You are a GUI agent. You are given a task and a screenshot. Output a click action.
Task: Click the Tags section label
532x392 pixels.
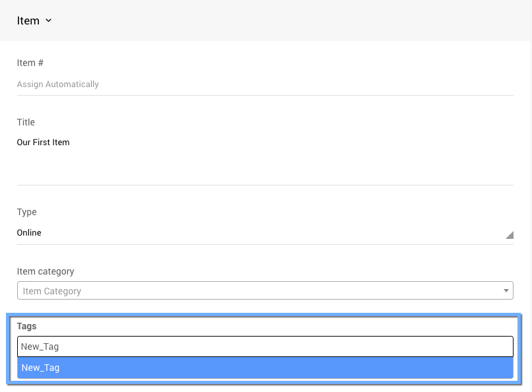click(x=26, y=327)
